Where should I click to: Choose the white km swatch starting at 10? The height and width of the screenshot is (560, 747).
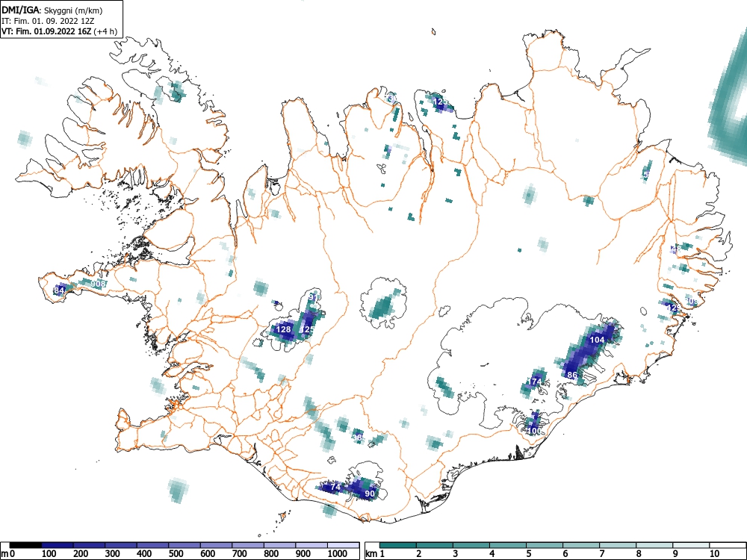728,545
